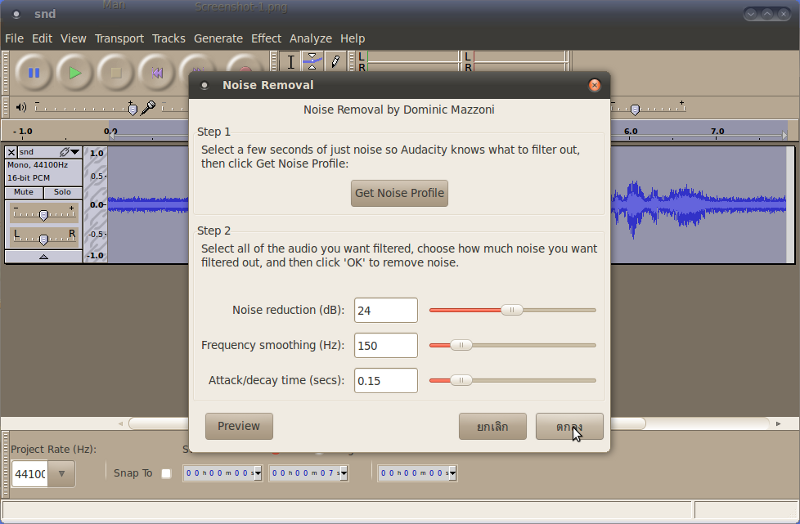Open the Analyze menu
Screen dimensions: 800x524
[311, 39]
